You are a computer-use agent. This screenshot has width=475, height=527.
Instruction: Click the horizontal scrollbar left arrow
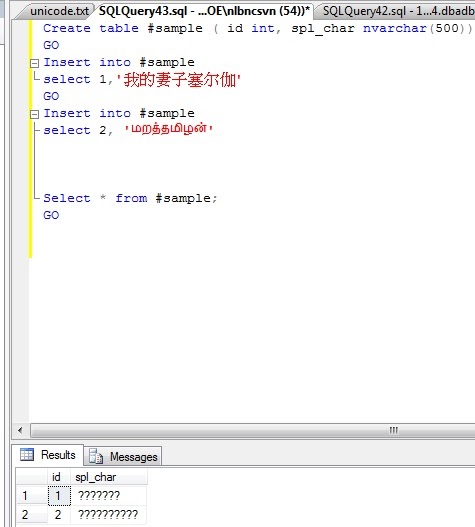[x=20, y=430]
